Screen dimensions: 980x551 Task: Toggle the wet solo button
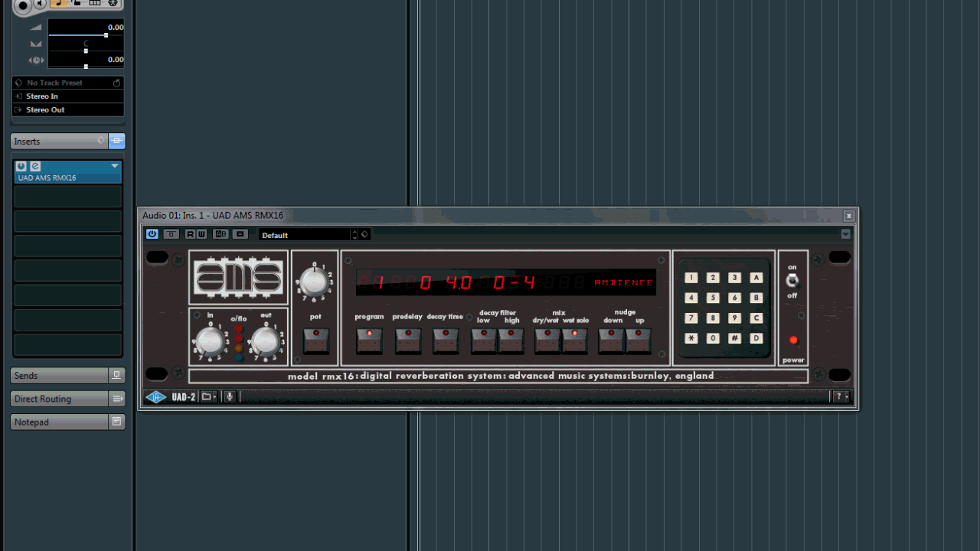[x=575, y=341]
